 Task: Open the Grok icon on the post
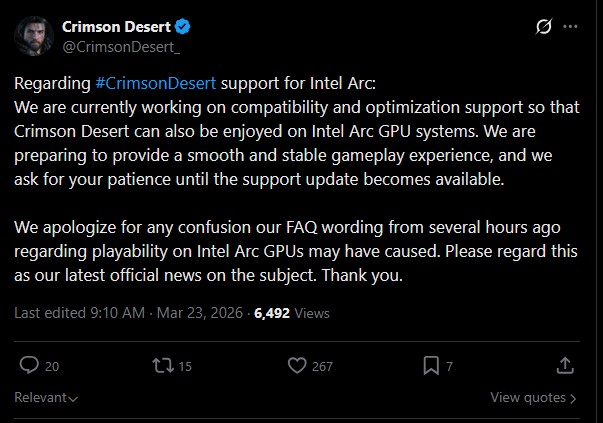544,27
